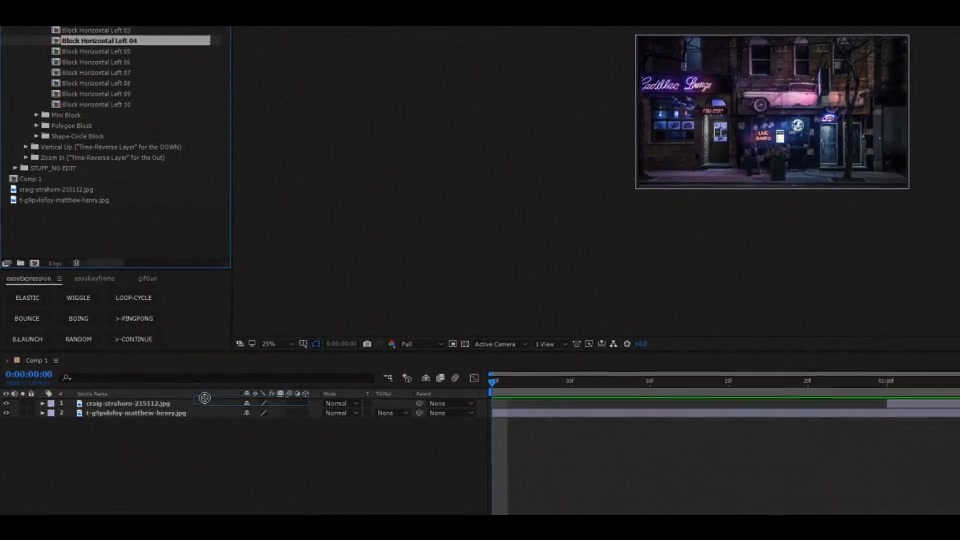Click the new composition icon in Project panel
Screen dimensions: 960x540
click(34, 263)
